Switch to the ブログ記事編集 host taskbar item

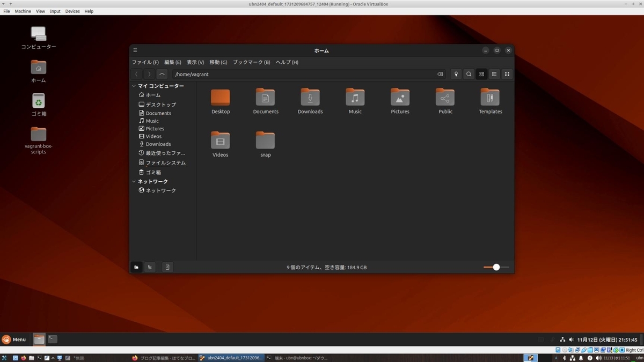pyautogui.click(x=164, y=358)
